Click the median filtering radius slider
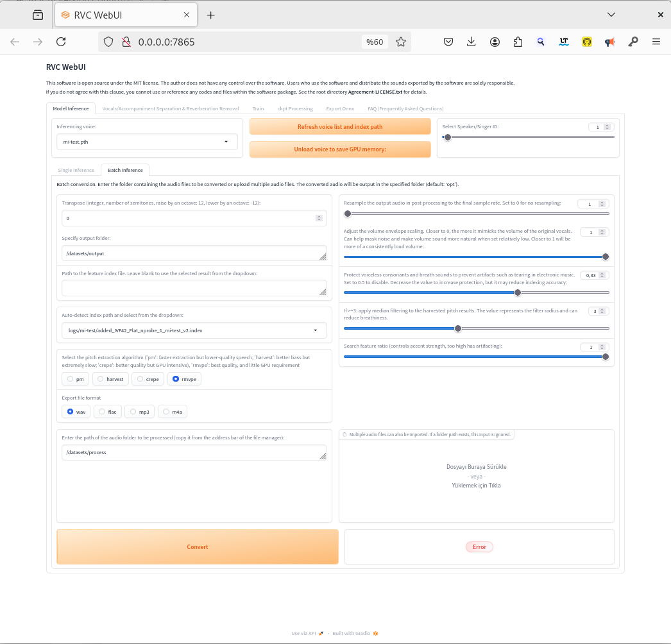671x644 pixels. [x=476, y=328]
